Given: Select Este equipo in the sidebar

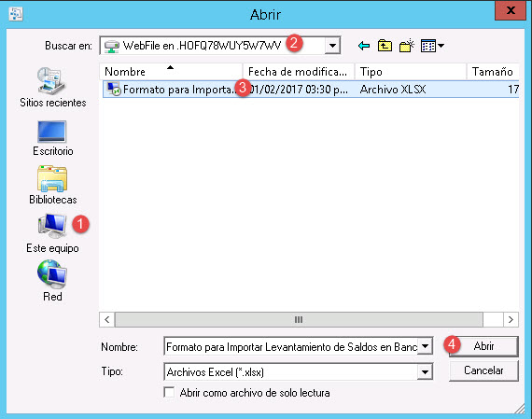Looking at the screenshot, I should 52,233.
